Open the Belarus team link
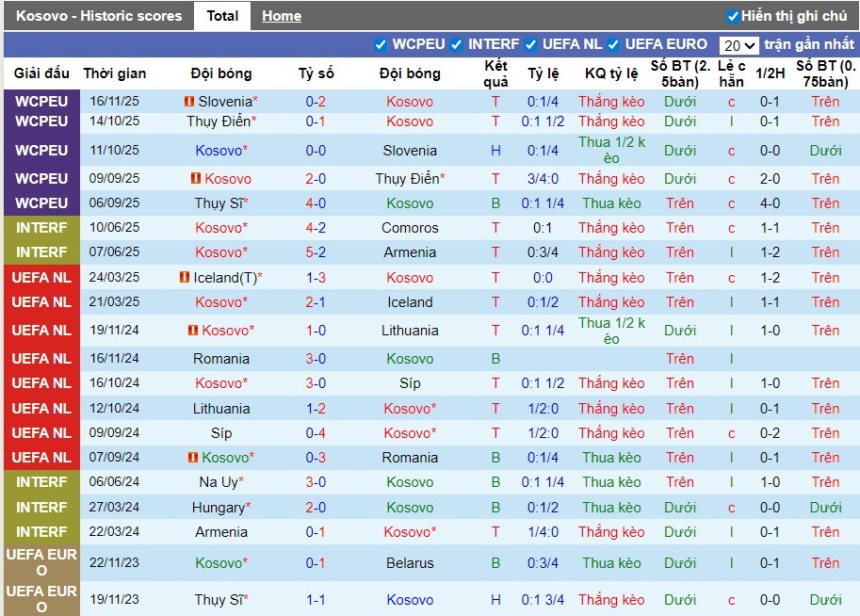The width and height of the screenshot is (860, 616). (x=410, y=563)
